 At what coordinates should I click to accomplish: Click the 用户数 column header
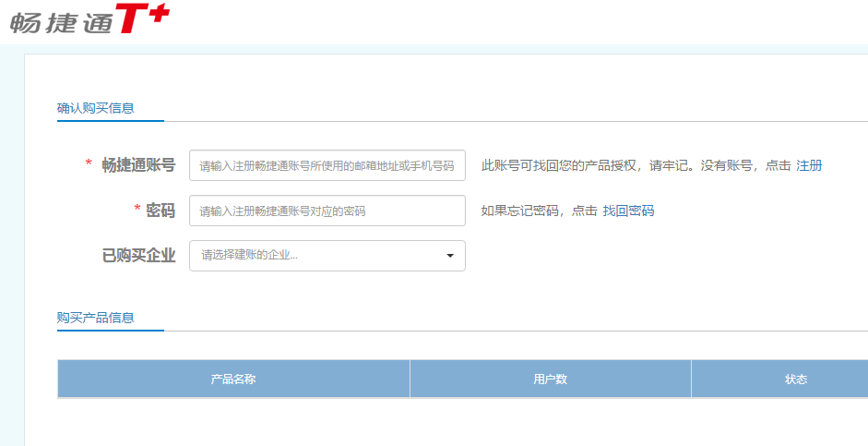(551, 379)
